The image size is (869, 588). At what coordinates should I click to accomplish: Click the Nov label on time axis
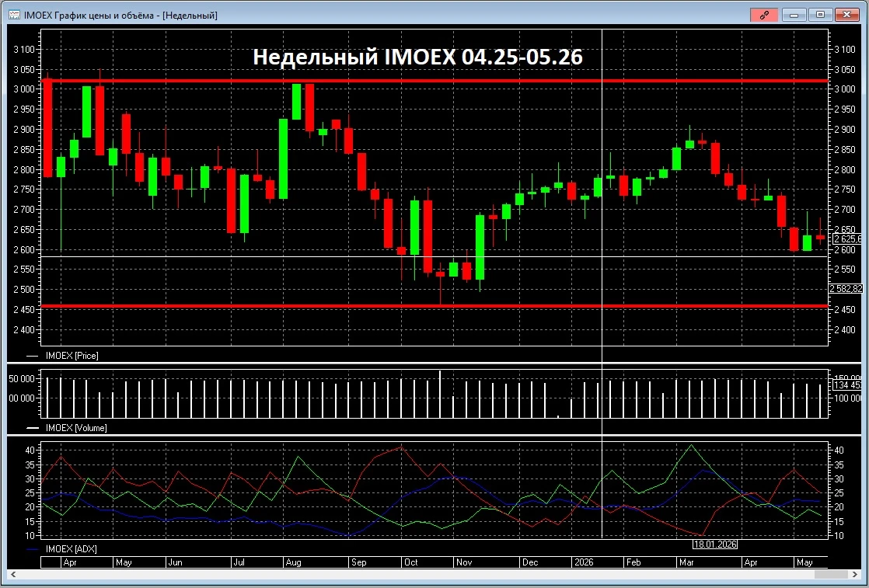pyautogui.click(x=464, y=562)
